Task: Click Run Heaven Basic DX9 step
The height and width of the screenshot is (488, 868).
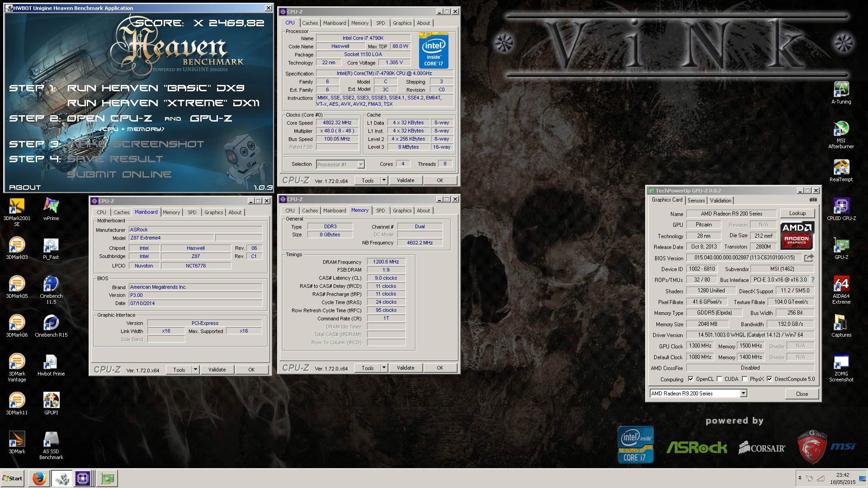Action: (156, 88)
